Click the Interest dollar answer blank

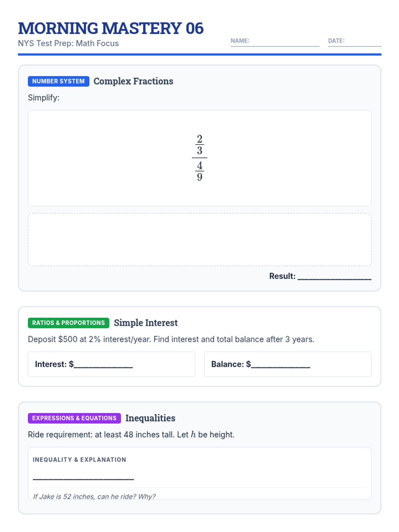tap(103, 364)
